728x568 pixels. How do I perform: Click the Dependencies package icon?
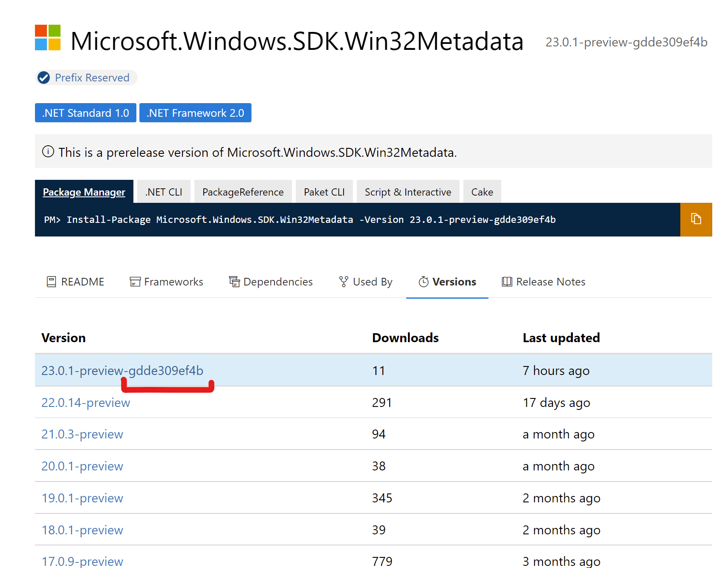(234, 281)
